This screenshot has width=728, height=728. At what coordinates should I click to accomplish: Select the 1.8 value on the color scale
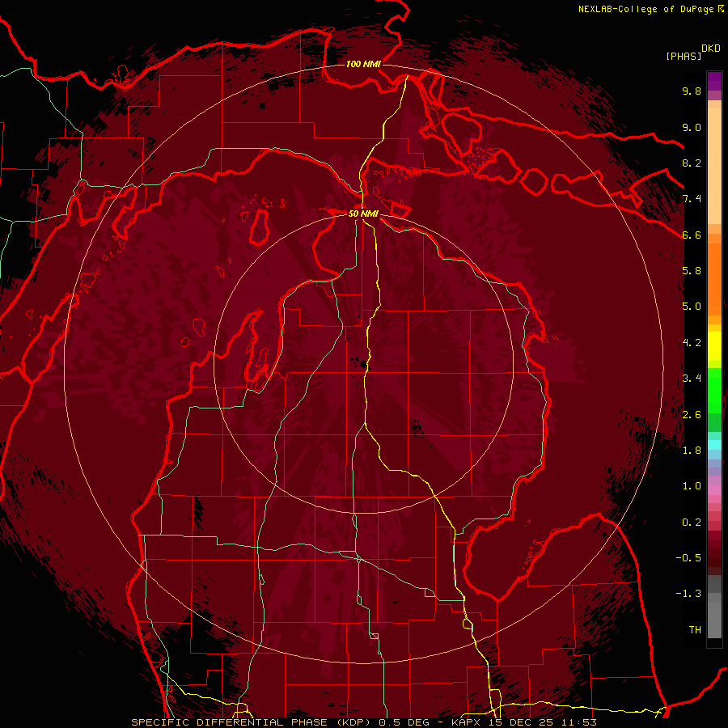(692, 451)
